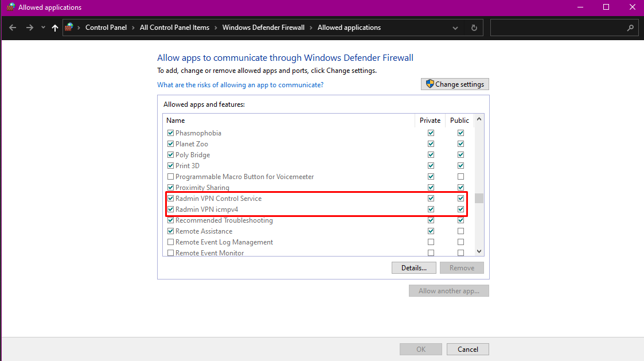Open the recent locations dropdown arrow
The width and height of the screenshot is (644, 361).
point(42,28)
